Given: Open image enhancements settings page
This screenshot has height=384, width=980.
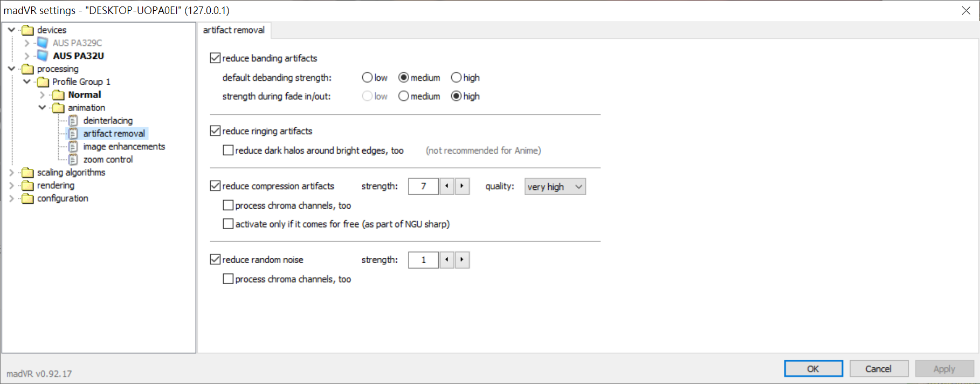Looking at the screenshot, I should pyautogui.click(x=124, y=147).
